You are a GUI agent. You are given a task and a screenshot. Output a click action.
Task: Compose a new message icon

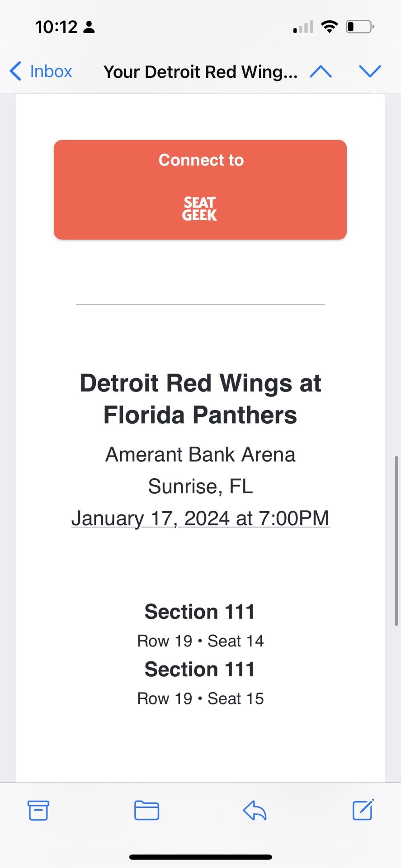(363, 810)
